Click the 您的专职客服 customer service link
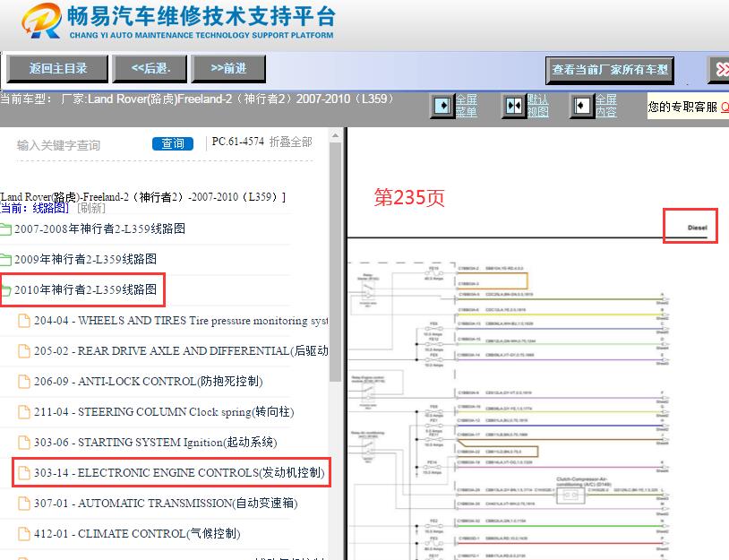Image resolution: width=729 pixels, height=560 pixels. click(x=689, y=107)
